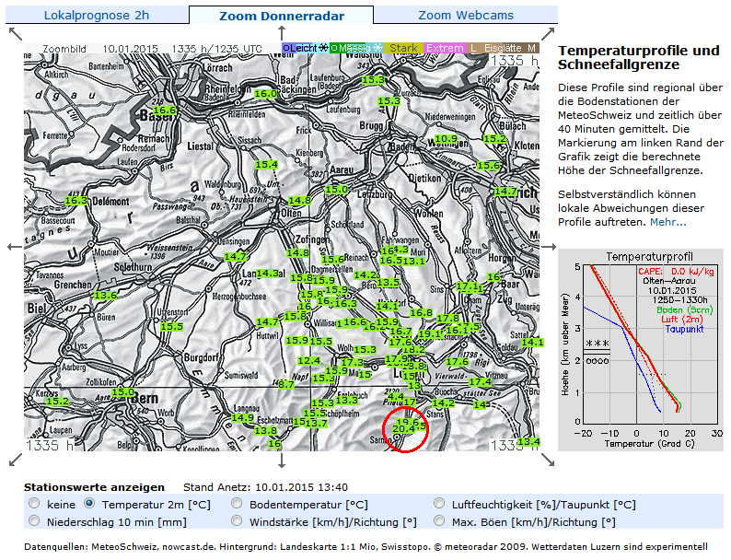Select 'Luftfeuchtigkeit [%]/Taupunkt' radio button
The width and height of the screenshot is (731, 560).
coord(440,504)
